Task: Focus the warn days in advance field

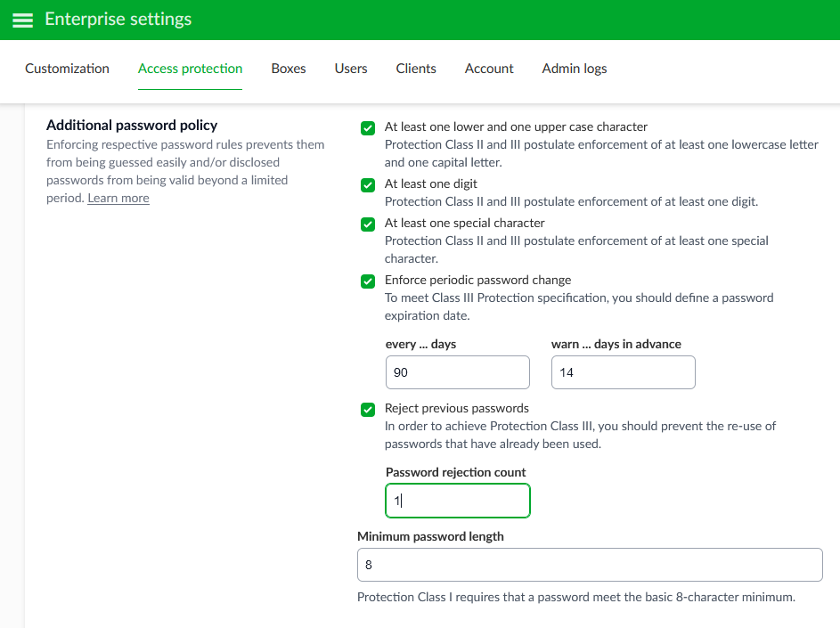Action: pos(623,372)
